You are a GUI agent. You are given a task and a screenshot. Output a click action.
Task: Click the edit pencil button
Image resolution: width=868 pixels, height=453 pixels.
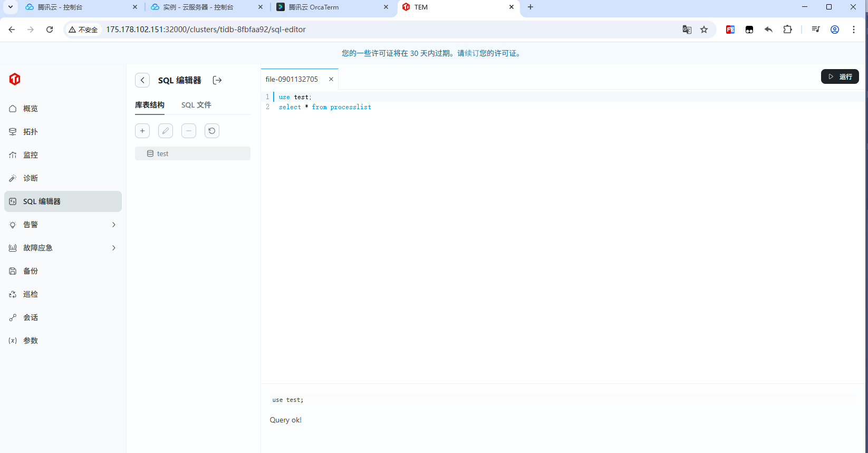point(166,131)
